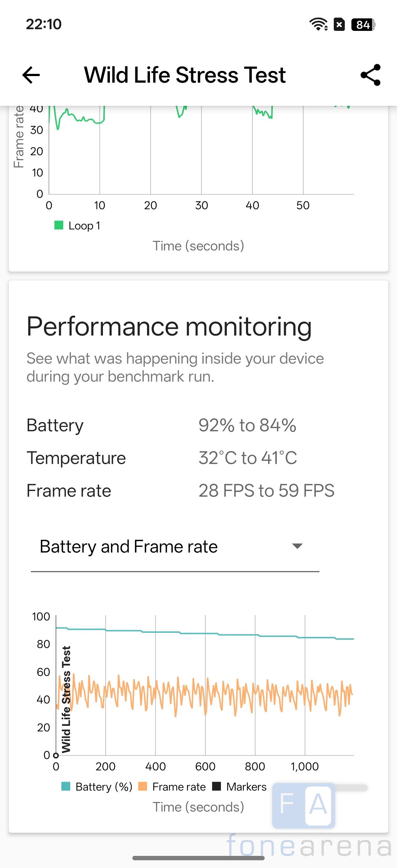
Task: Tap the Wild Life Stress Test title
Action: click(x=185, y=75)
